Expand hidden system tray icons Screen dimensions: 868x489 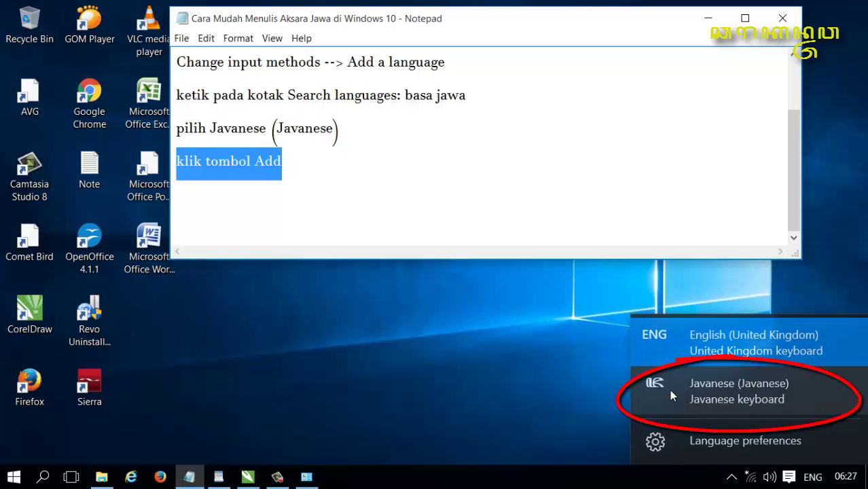(731, 477)
